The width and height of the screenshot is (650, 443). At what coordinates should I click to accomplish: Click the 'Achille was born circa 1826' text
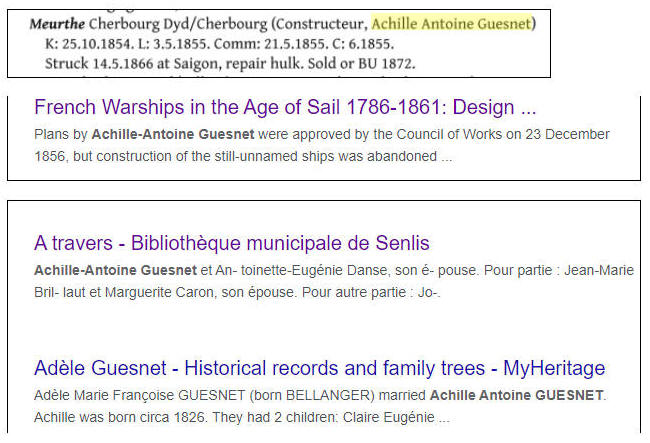(x=129, y=418)
